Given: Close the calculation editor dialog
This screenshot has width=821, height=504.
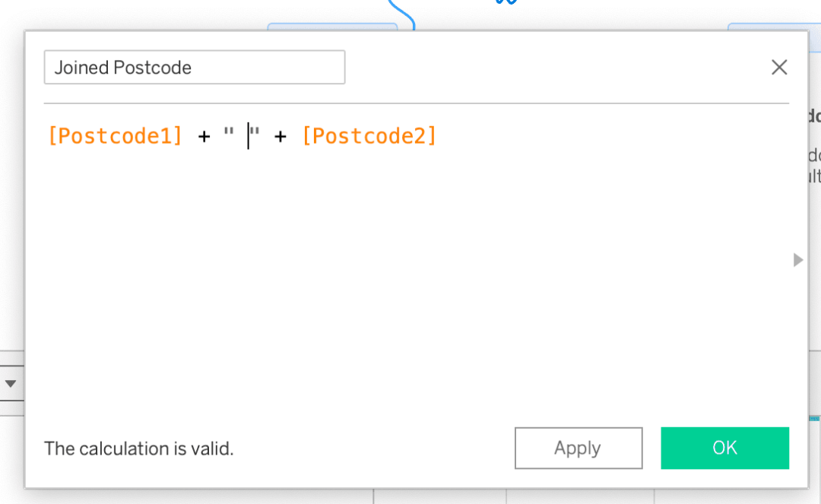Looking at the screenshot, I should pos(779,67).
